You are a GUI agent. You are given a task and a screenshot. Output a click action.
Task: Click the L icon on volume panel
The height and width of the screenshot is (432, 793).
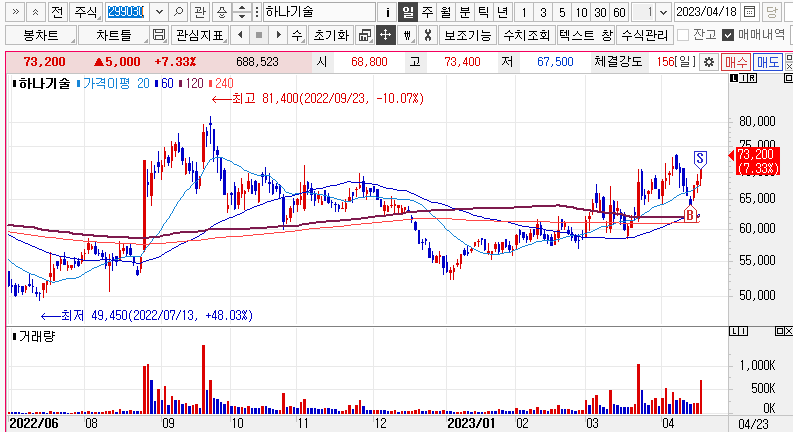734,331
